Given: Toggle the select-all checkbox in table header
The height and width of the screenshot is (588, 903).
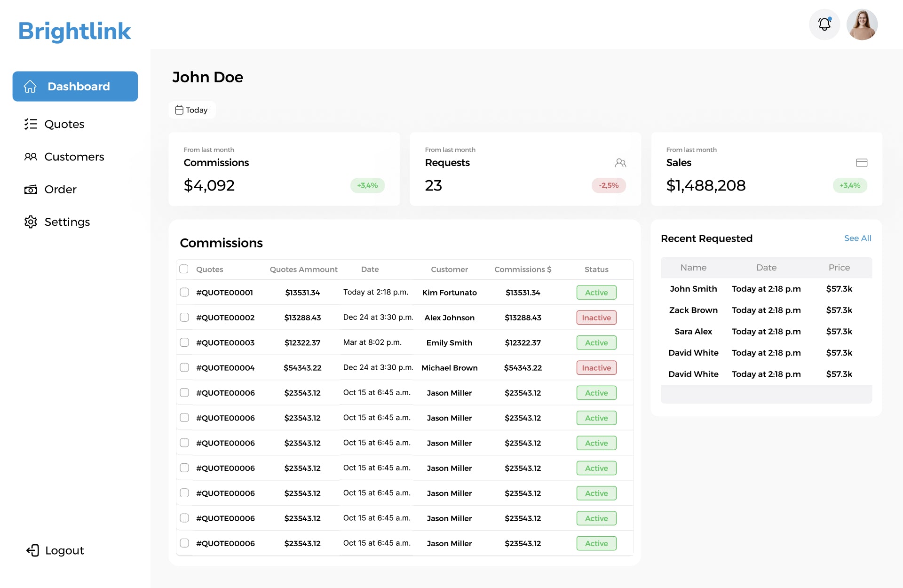Looking at the screenshot, I should 184,269.
